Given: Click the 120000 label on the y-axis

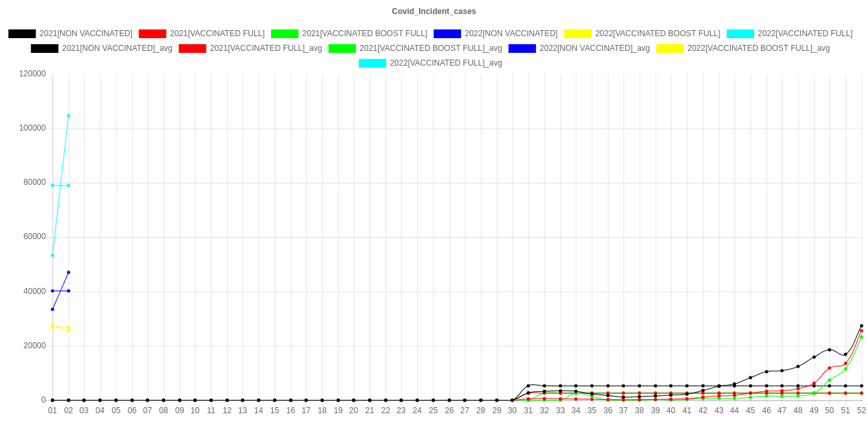Looking at the screenshot, I should pyautogui.click(x=32, y=74).
